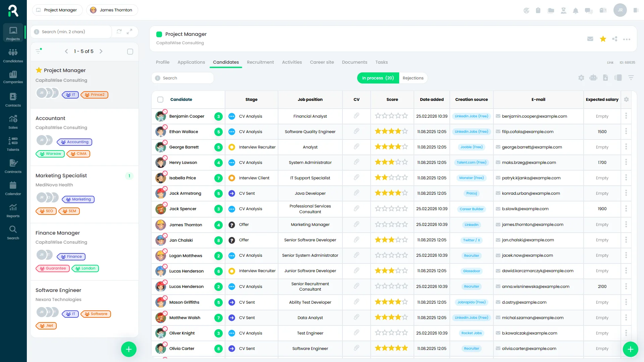The width and height of the screenshot is (644, 362).
Task: Switch to the Recruitment tab
Action: pos(260,62)
